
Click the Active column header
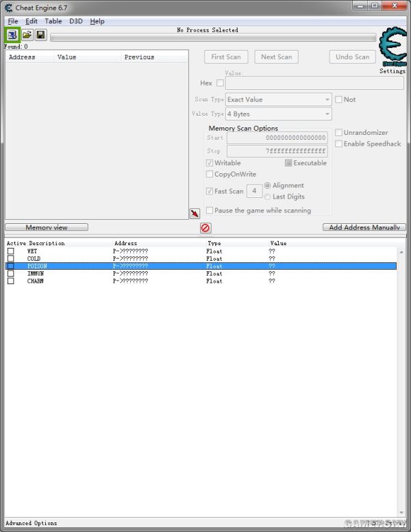[x=16, y=243]
